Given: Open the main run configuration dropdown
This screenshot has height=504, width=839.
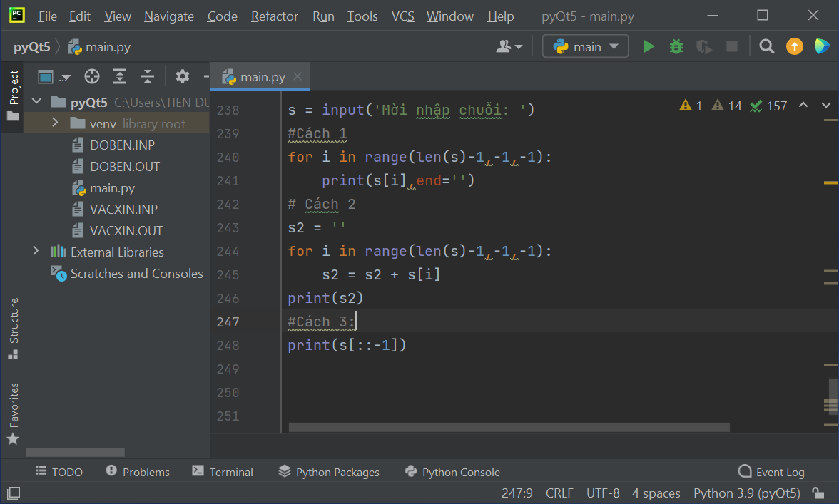Looking at the screenshot, I should point(585,47).
